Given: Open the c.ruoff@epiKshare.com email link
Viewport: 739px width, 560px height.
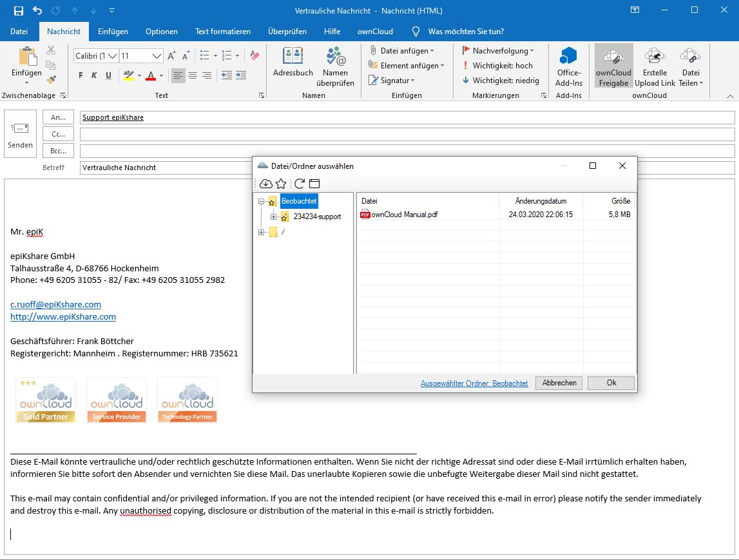Looking at the screenshot, I should point(55,305).
